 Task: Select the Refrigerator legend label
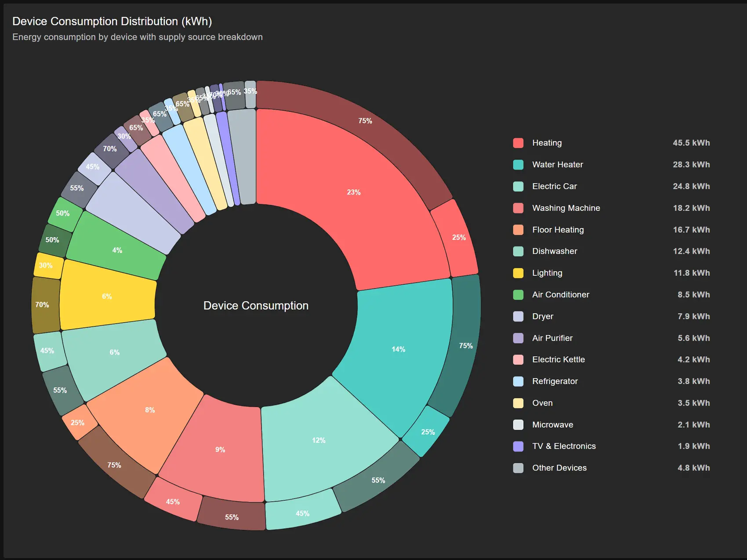(x=555, y=381)
